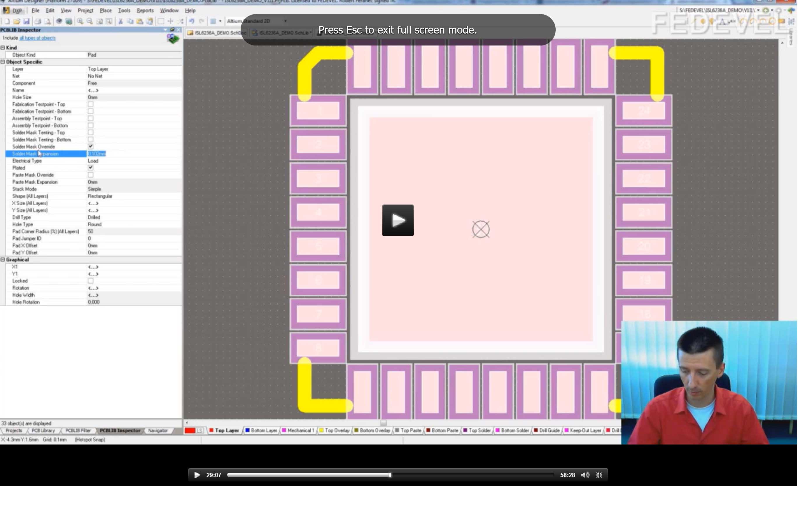Click the Undo arrow icon
This screenshot has height=532, width=798.
(x=192, y=21)
